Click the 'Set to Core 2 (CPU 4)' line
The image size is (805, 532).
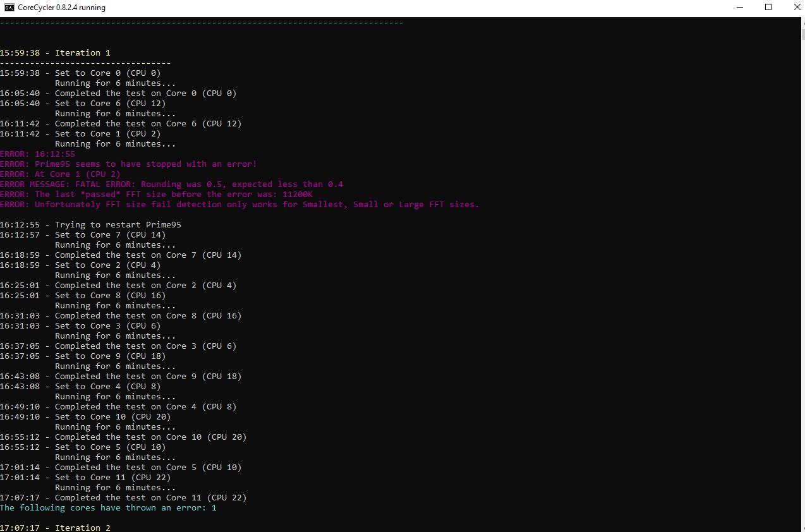click(80, 265)
